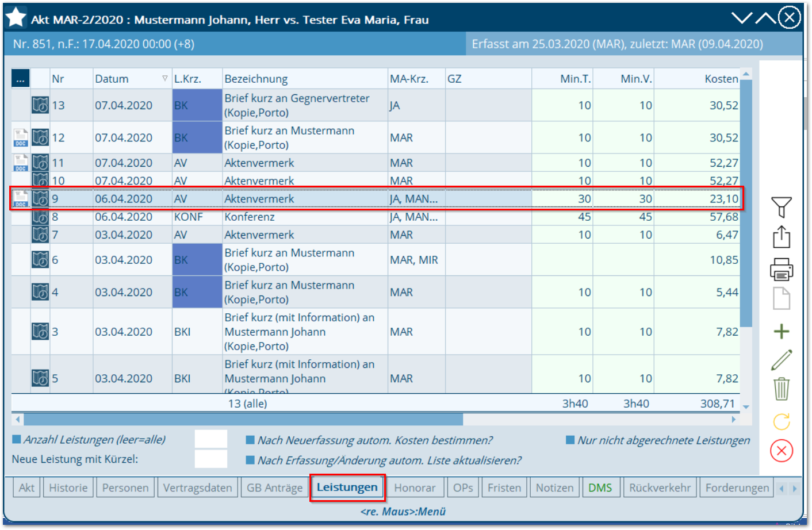Open the Honorar tab
The height and width of the screenshot is (530, 812).
[x=415, y=488]
